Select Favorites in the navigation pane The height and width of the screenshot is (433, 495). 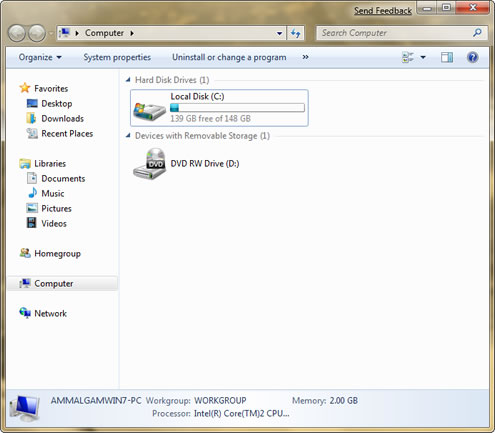point(51,89)
